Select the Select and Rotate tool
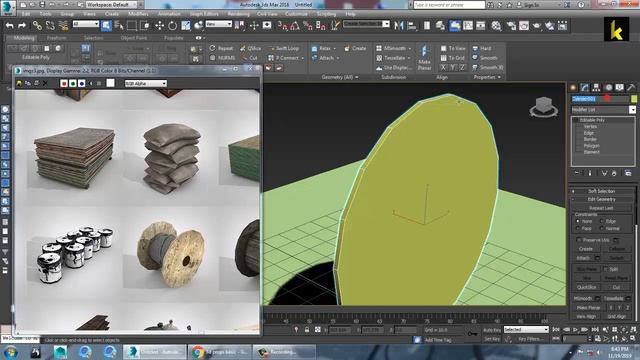Image resolution: width=640 pixels, height=360 pixels. point(172,26)
